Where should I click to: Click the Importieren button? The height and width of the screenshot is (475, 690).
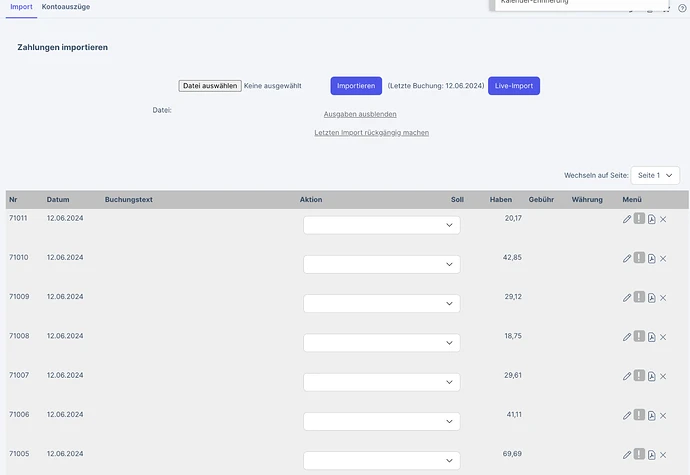tap(356, 86)
